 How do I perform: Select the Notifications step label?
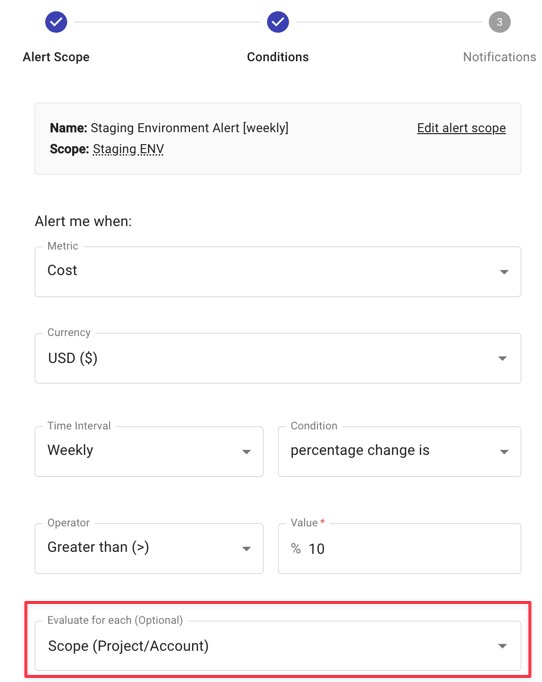point(499,57)
